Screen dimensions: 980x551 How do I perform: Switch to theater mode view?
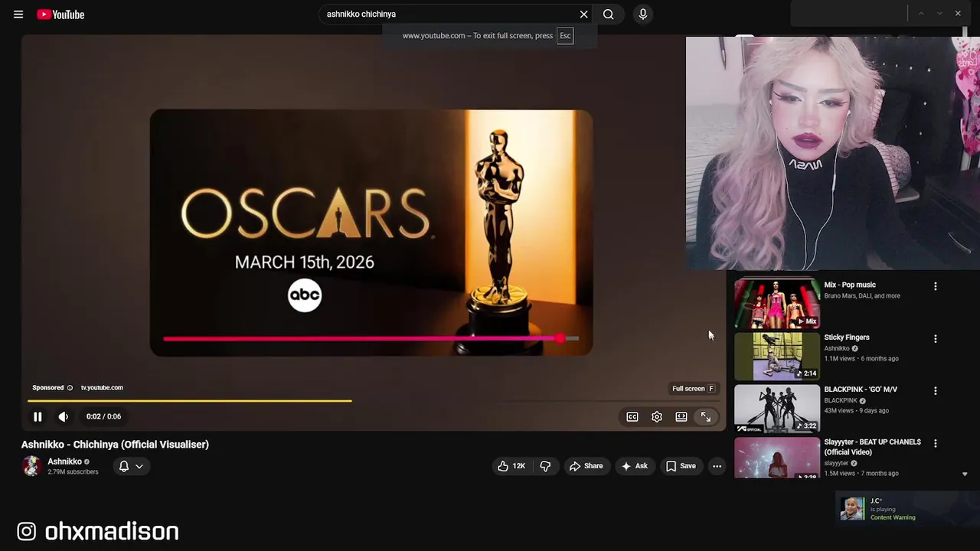coord(681,417)
